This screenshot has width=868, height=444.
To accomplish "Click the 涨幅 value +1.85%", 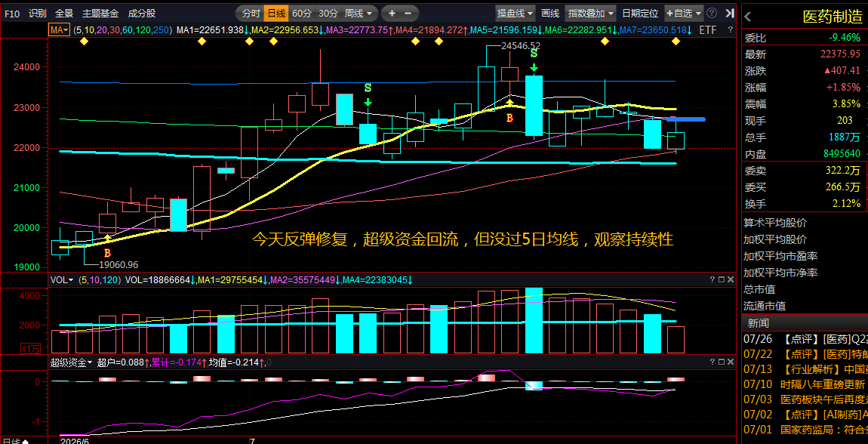I will 843,87.
